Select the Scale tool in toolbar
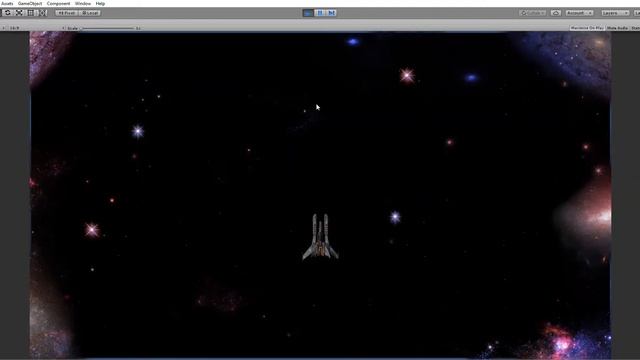 point(19,13)
